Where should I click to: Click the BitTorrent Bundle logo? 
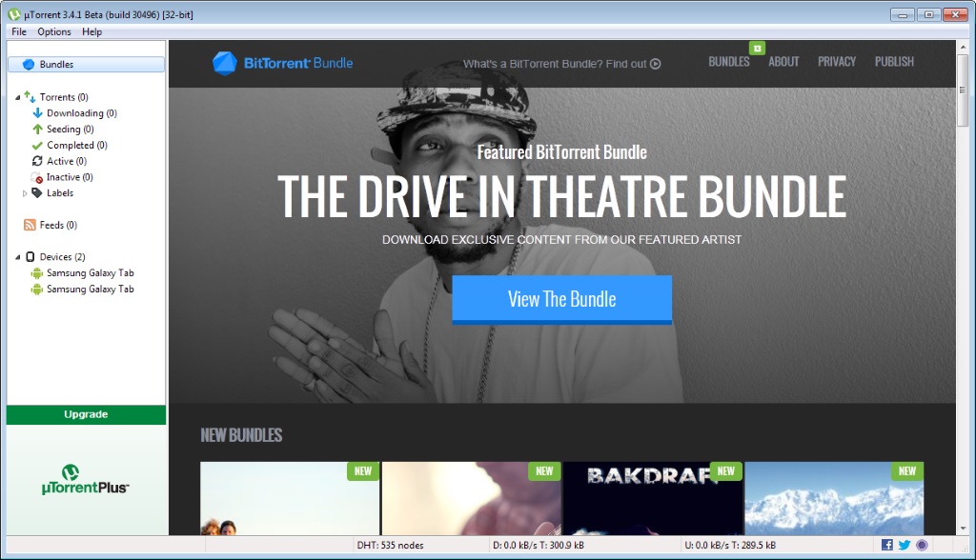point(282,63)
